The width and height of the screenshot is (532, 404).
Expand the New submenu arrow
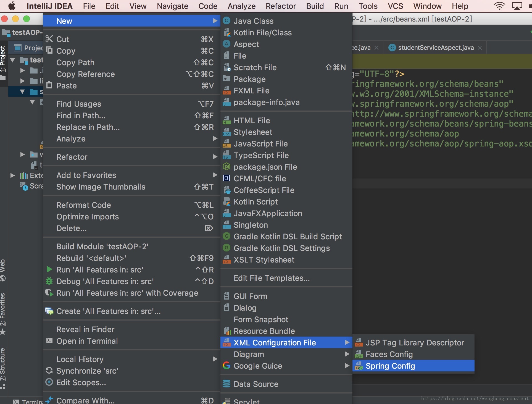coord(216,20)
